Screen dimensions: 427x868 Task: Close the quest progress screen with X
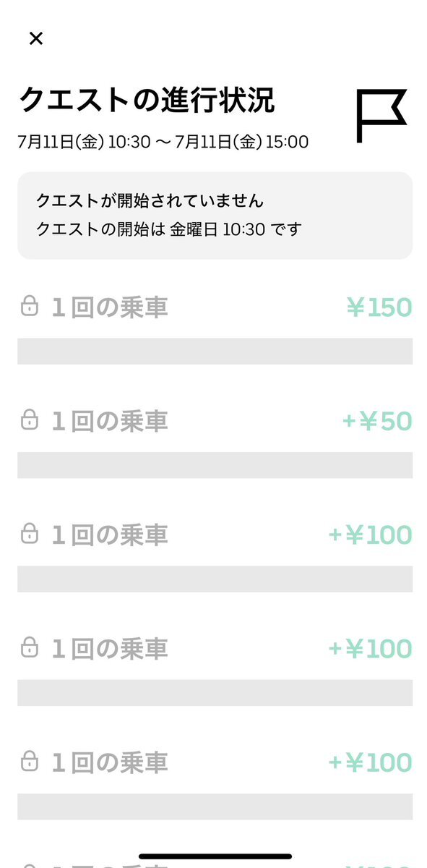click(x=36, y=38)
